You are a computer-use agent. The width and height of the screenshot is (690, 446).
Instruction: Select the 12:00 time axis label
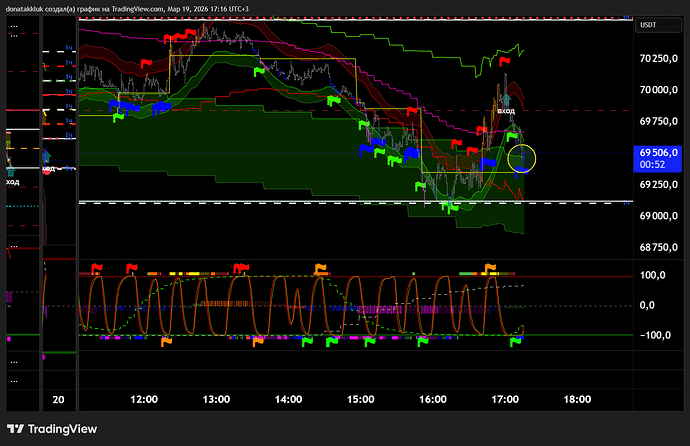point(144,399)
